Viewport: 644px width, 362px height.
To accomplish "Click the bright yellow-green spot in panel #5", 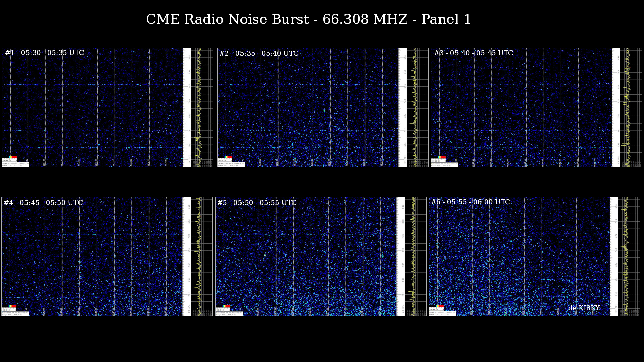I will coord(265,255).
